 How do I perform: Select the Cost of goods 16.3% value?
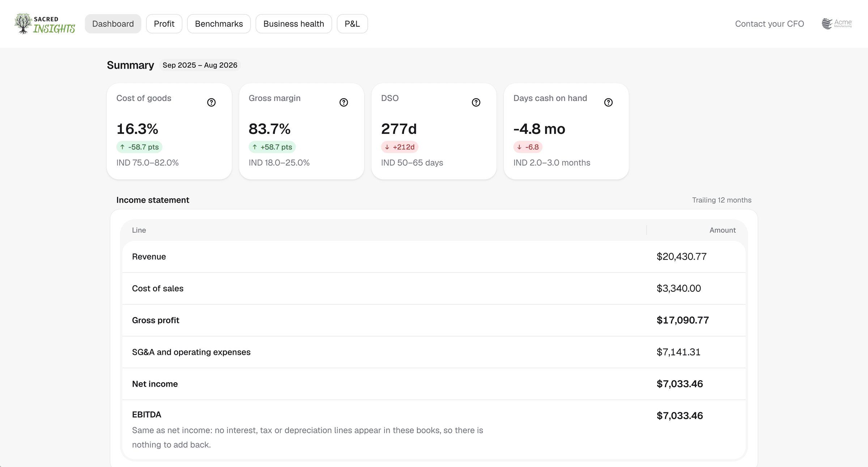137,129
